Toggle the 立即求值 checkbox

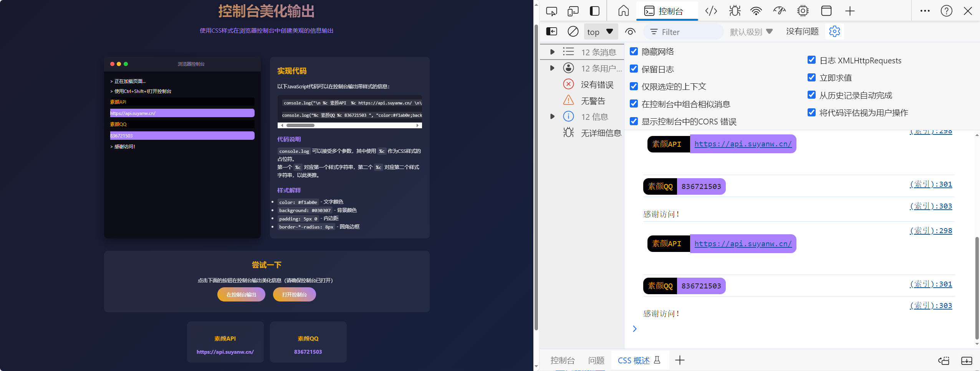(x=811, y=77)
